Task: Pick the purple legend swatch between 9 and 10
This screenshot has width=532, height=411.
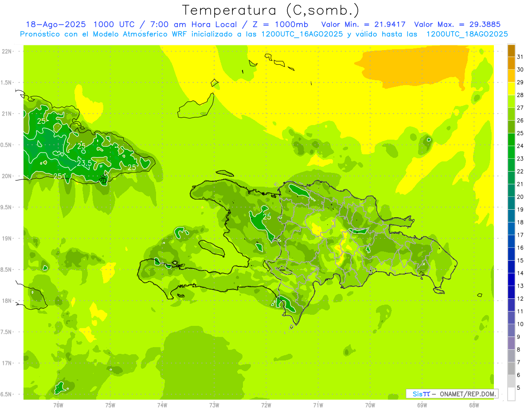Action: (511, 331)
